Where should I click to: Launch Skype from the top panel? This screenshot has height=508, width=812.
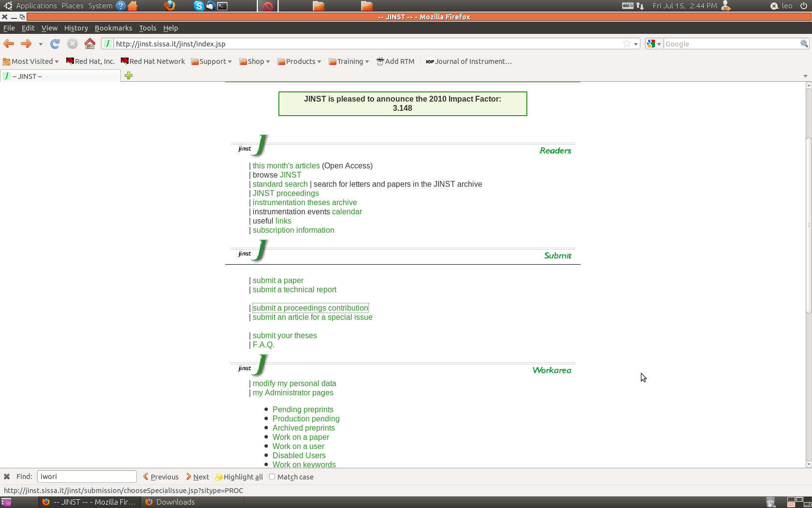(199, 6)
